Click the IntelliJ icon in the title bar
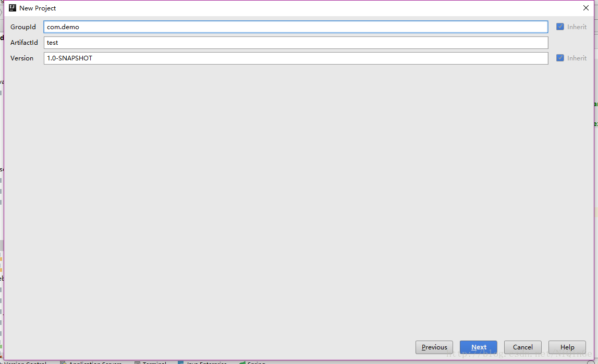598x364 pixels. click(x=12, y=8)
